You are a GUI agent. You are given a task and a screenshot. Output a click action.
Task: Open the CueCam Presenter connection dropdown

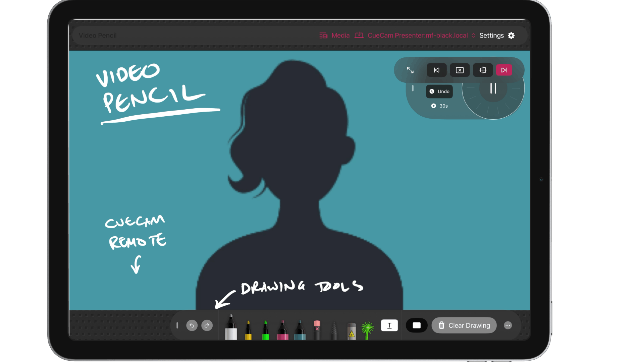[418, 36]
